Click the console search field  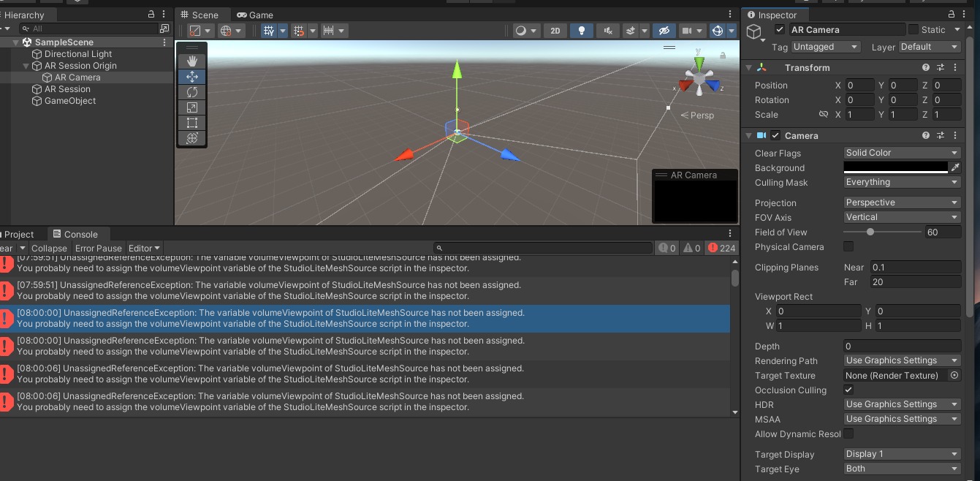pyautogui.click(x=544, y=249)
